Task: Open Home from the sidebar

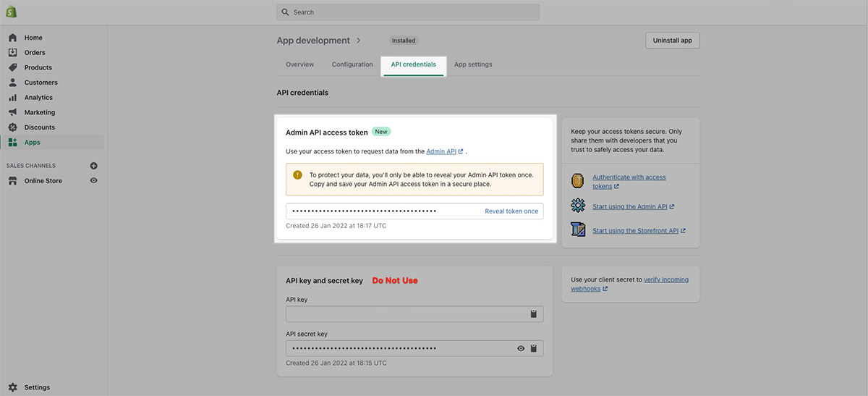Action: (x=33, y=38)
